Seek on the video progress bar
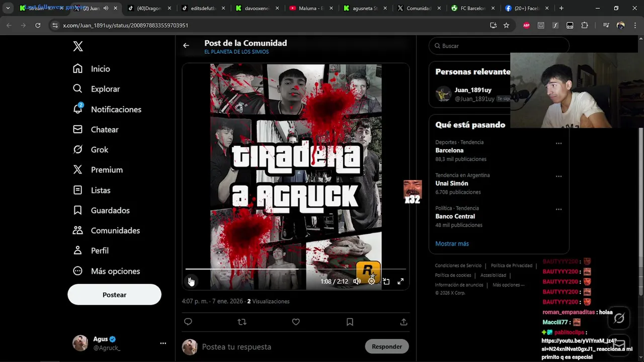644x362 pixels. tap(295, 269)
